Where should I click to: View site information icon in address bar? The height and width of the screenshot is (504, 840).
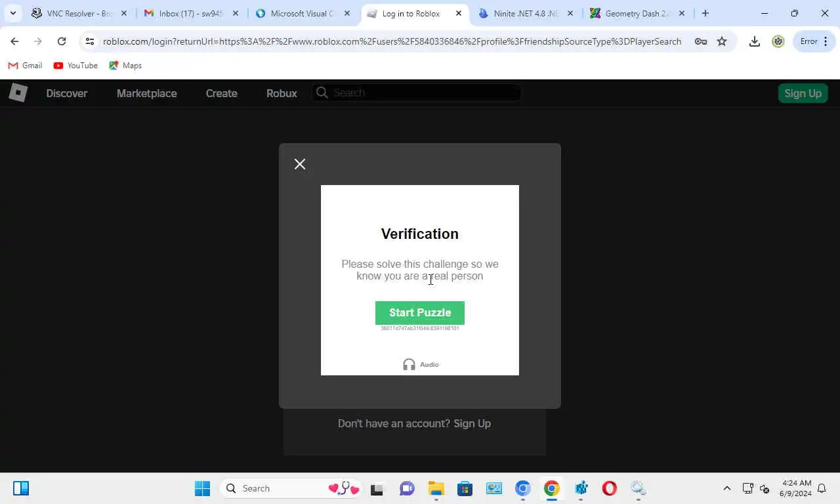pyautogui.click(x=90, y=41)
